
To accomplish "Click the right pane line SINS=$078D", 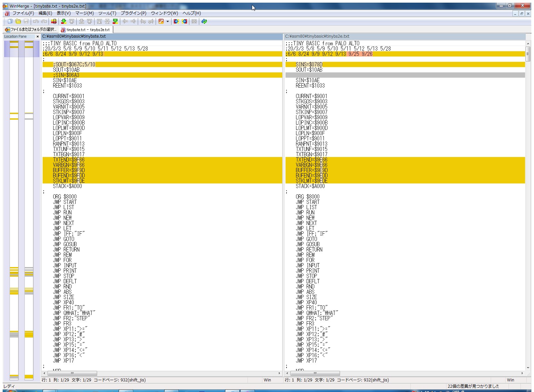I will (x=405, y=64).
